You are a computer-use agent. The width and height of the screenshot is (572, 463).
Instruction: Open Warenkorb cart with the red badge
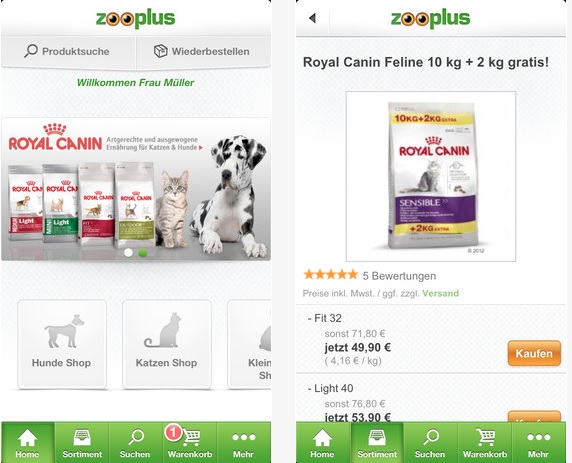[x=190, y=443]
